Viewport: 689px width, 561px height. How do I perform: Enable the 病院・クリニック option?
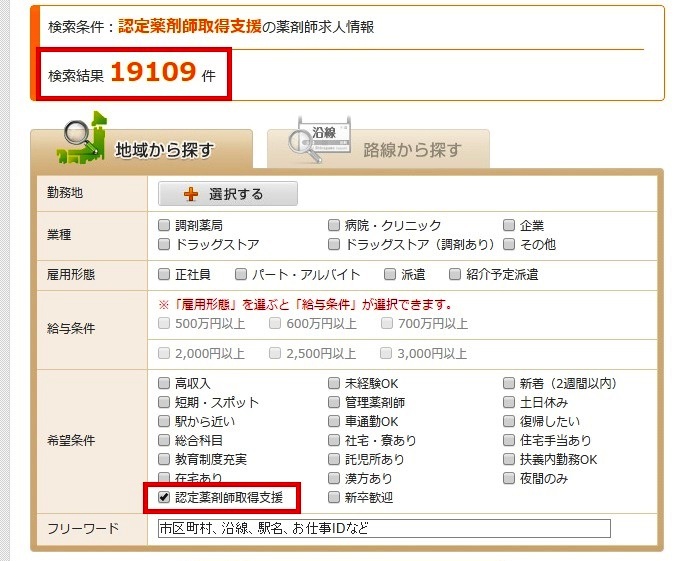tap(335, 226)
